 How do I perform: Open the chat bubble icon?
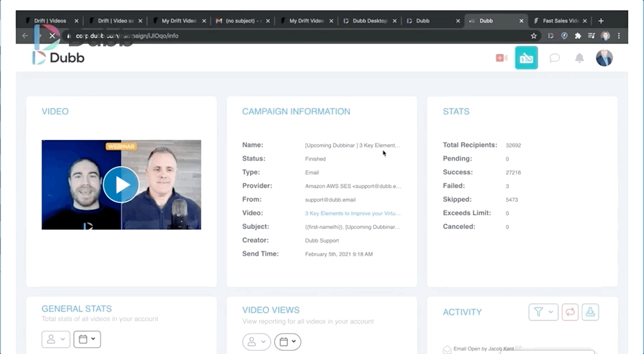coord(554,58)
